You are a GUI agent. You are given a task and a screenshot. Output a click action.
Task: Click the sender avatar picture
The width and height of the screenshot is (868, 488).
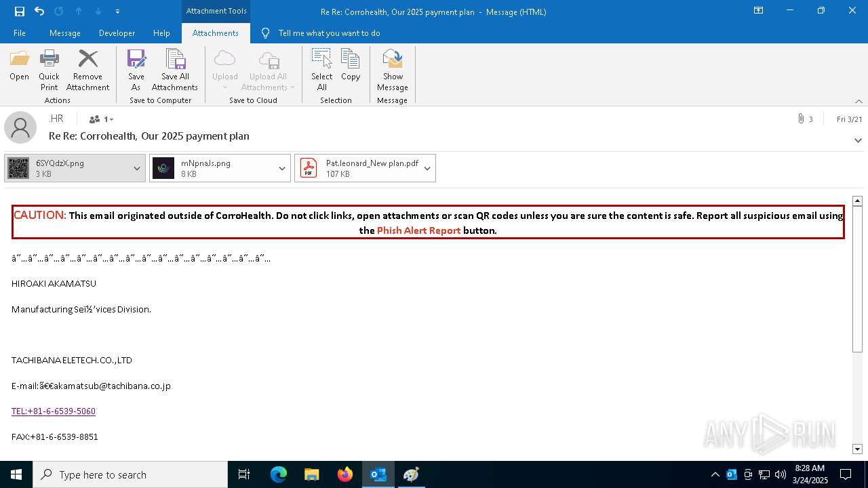click(x=20, y=127)
